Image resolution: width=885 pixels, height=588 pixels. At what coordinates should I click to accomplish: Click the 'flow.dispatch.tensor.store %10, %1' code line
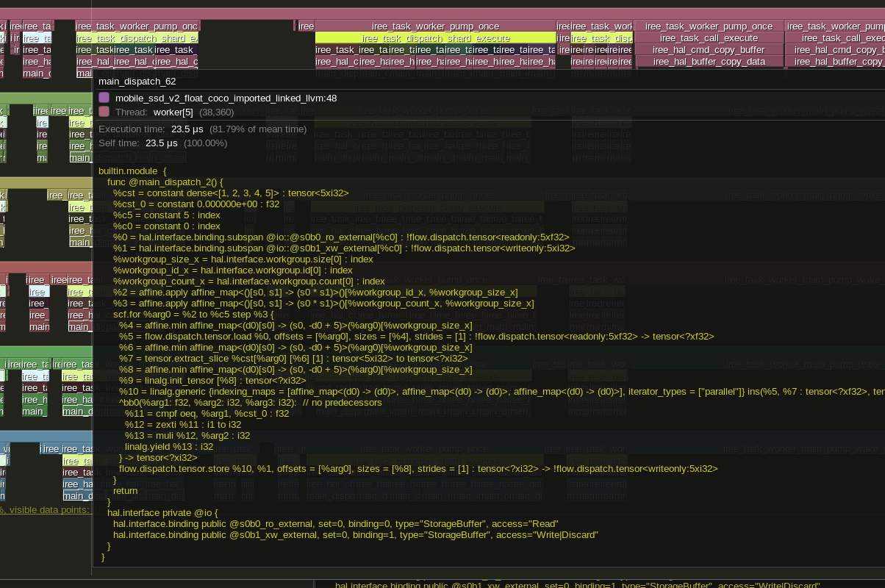[418, 468]
